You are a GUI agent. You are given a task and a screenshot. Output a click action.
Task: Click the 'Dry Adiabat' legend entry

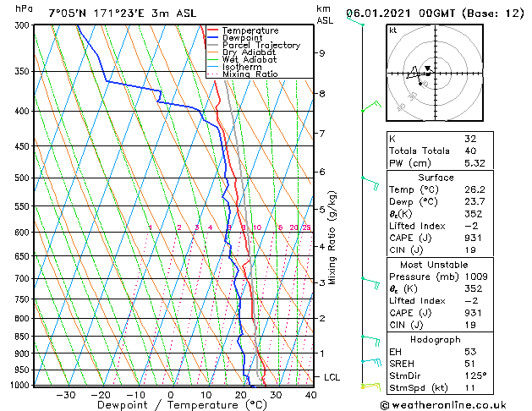[x=249, y=52]
